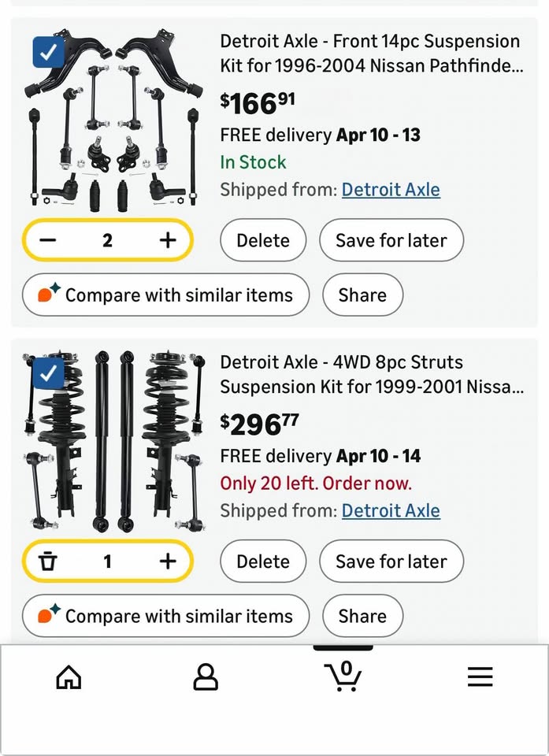Uncheck the 8pc Struts Kit checkbox
Screen dimensions: 549x756
(x=48, y=373)
